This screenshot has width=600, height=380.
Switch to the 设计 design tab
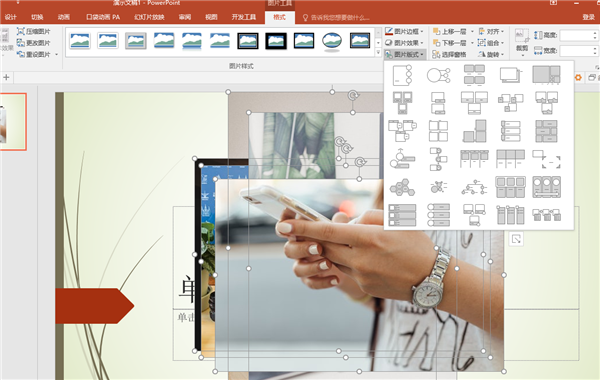(10, 17)
